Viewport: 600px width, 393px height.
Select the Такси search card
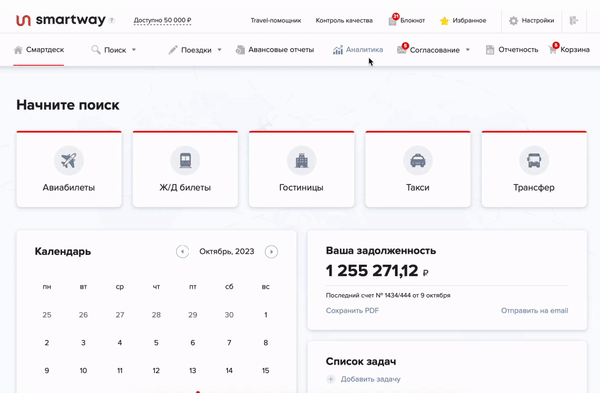pos(418,169)
